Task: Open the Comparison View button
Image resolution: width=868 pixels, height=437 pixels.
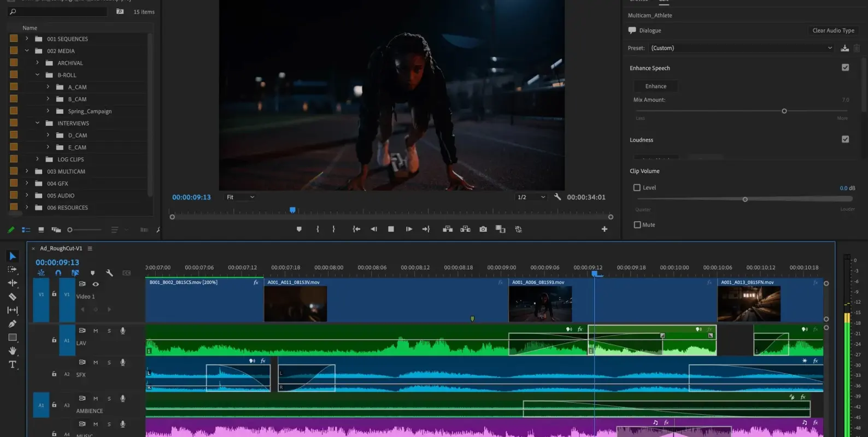Action: point(500,229)
